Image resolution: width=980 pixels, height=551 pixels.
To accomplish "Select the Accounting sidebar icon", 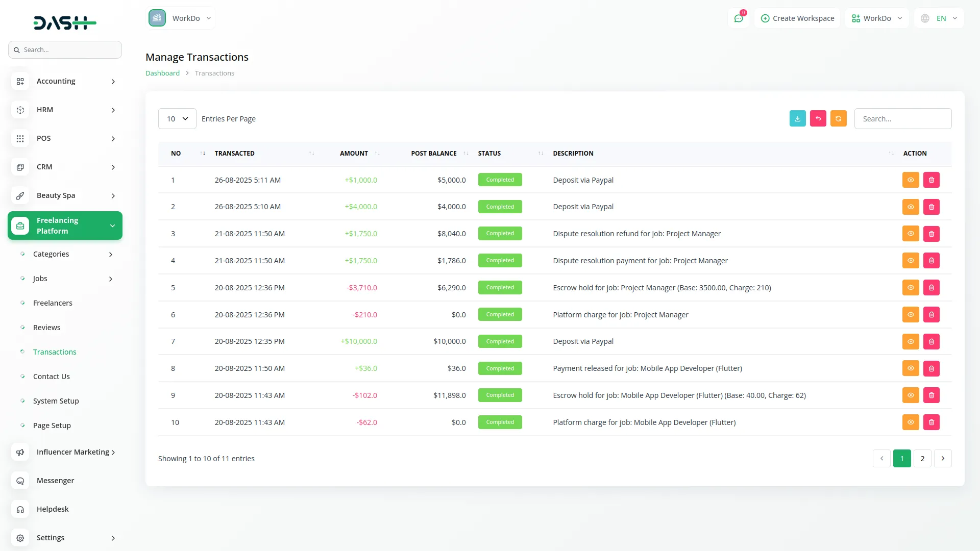I will pyautogui.click(x=20, y=81).
